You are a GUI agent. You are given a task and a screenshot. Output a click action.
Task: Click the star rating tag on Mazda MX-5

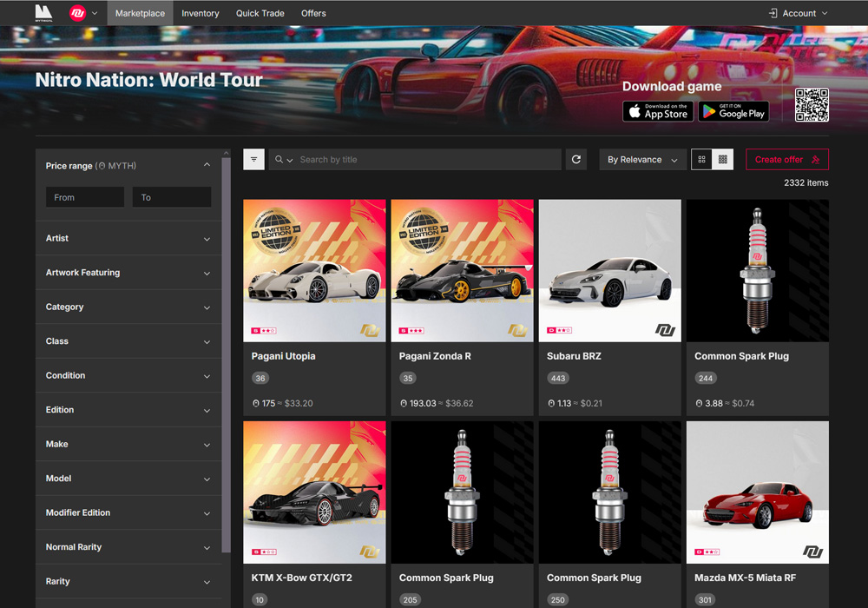707,552
